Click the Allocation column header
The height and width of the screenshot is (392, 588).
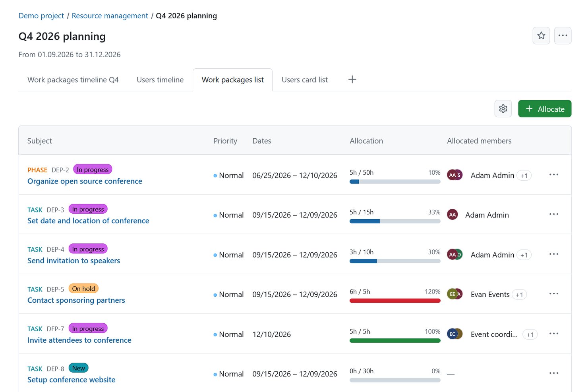366,141
